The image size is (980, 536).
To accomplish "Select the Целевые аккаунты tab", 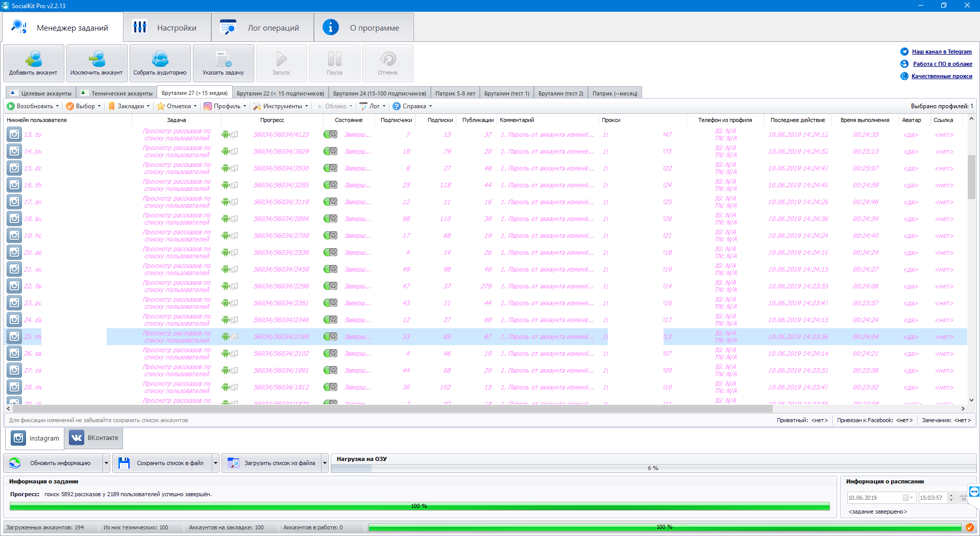I will tap(41, 93).
